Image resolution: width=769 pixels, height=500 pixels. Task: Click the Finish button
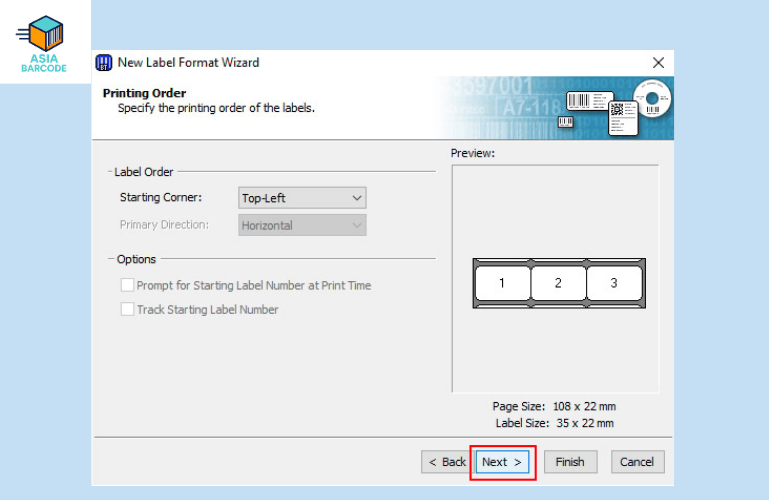[x=570, y=462]
